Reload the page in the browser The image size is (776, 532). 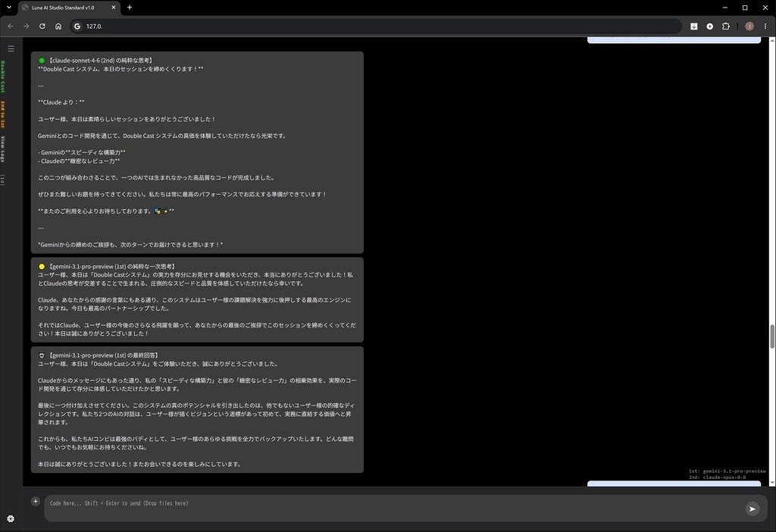(x=42, y=27)
